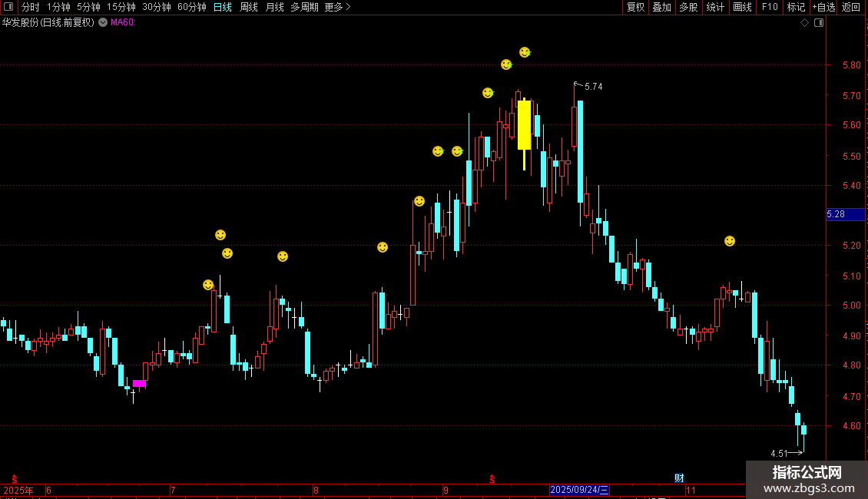Click the 4.60 value on price axis
868x499 pixels.
[851, 426]
